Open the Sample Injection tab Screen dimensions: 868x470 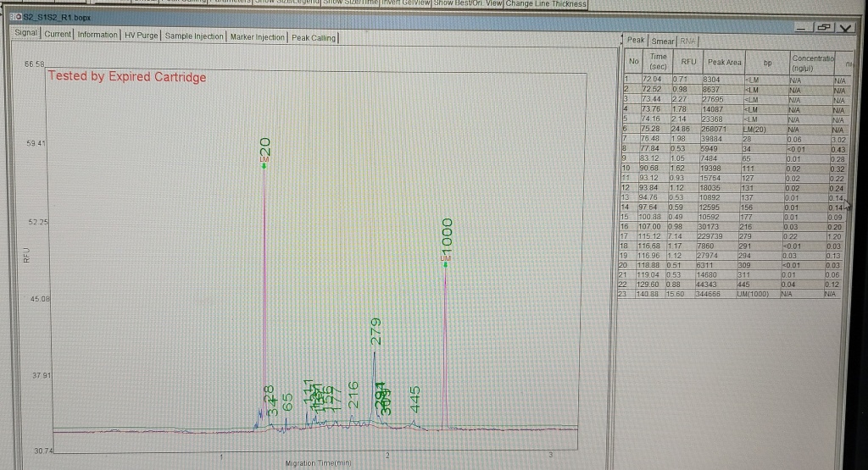[x=195, y=36]
